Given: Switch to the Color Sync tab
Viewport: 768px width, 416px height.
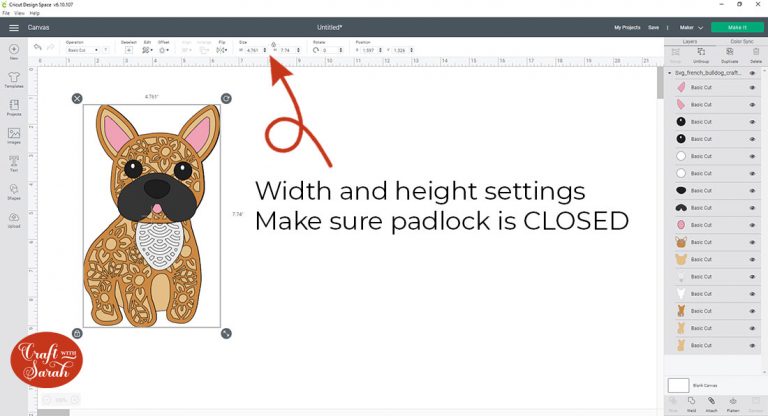Looking at the screenshot, I should 742,42.
